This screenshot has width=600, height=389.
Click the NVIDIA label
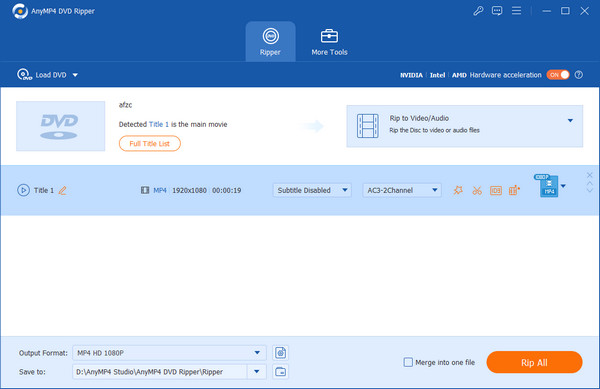pyautogui.click(x=411, y=75)
